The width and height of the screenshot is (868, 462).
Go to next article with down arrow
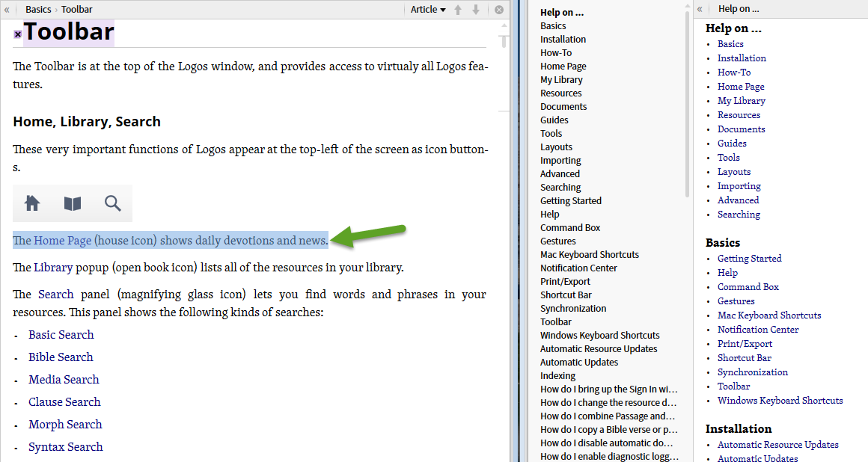(475, 10)
